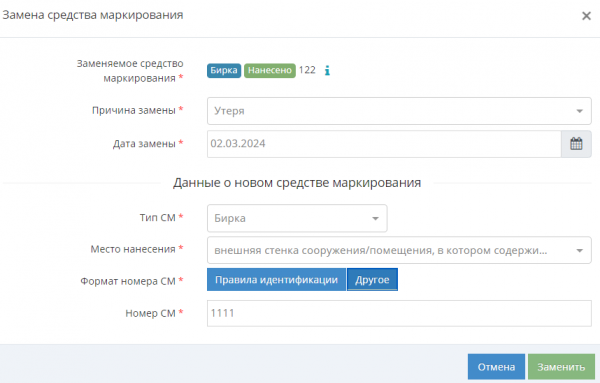The height and width of the screenshot is (383, 600).
Task: Click the Причина замены label
Action: click(134, 111)
